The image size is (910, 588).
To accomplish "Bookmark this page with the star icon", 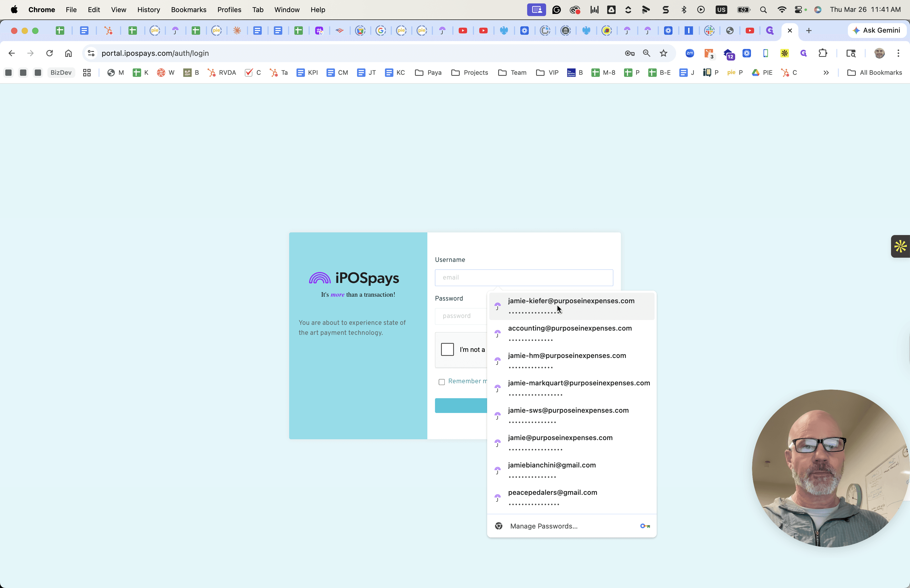I will pos(663,53).
